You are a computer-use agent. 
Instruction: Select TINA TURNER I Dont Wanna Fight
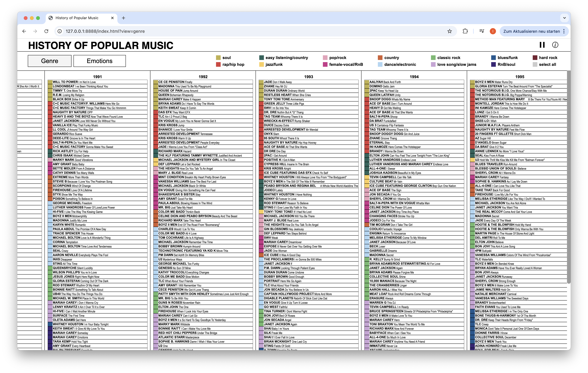coord(308,311)
